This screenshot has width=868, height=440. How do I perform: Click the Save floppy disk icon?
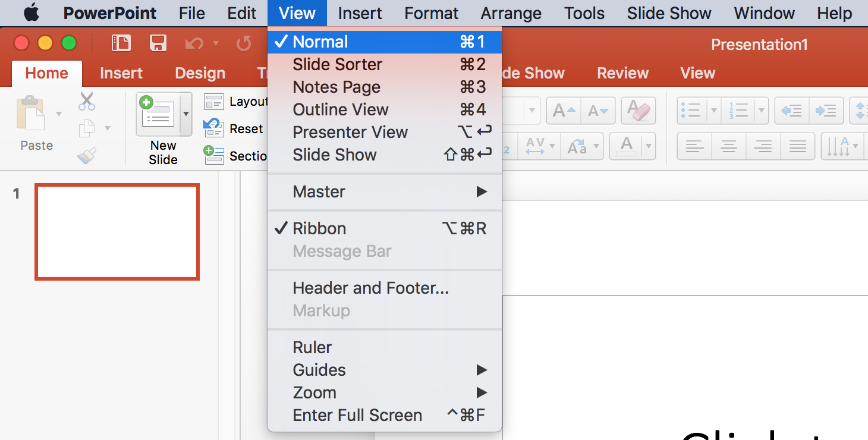pyautogui.click(x=158, y=43)
